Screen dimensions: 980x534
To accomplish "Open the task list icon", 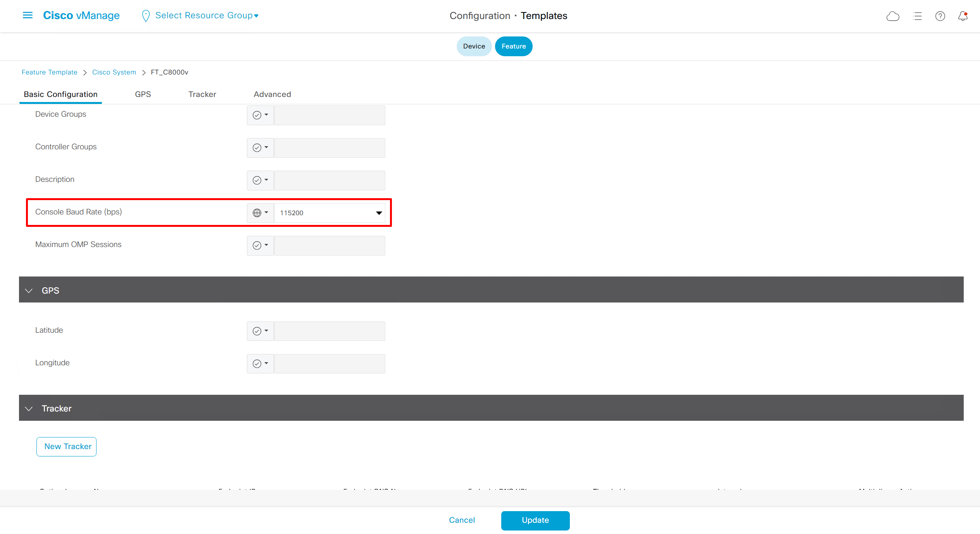I will (917, 16).
